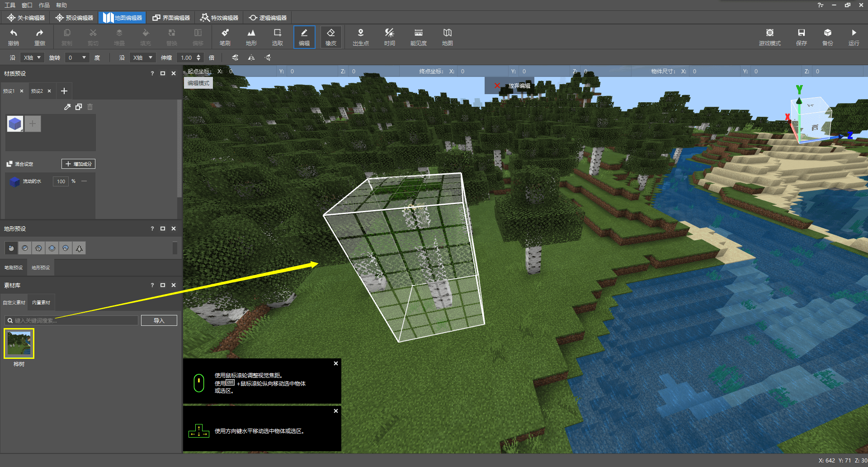Select the 选取 selection tool
The width and height of the screenshot is (868, 467).
[278, 37]
